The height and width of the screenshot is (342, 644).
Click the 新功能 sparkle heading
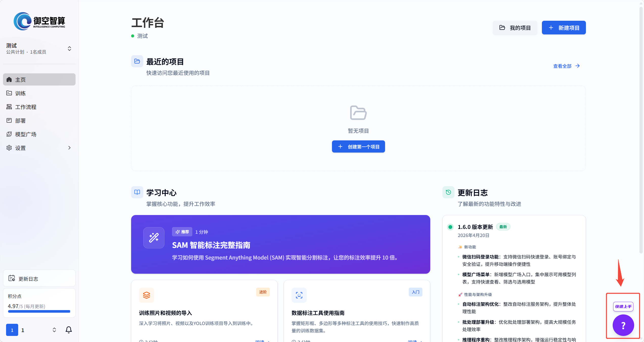click(x=467, y=247)
